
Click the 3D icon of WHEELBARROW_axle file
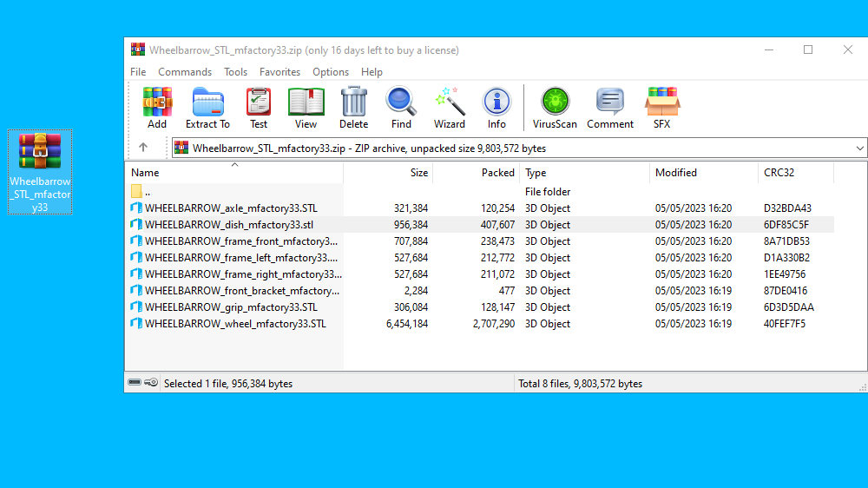click(x=136, y=208)
